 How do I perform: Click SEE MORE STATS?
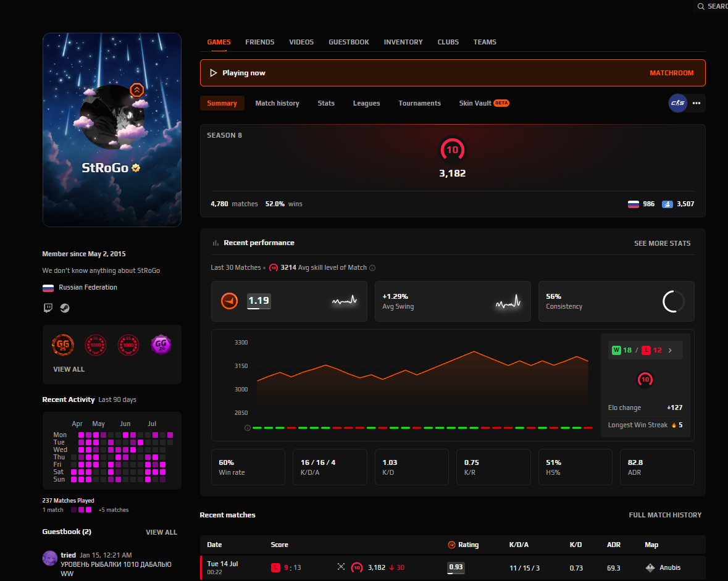pyautogui.click(x=662, y=243)
